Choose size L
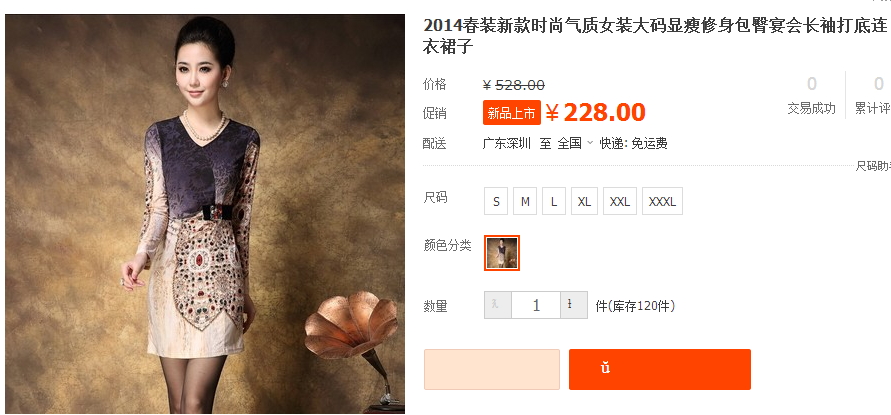Screen dimensions: 891x415 point(554,201)
